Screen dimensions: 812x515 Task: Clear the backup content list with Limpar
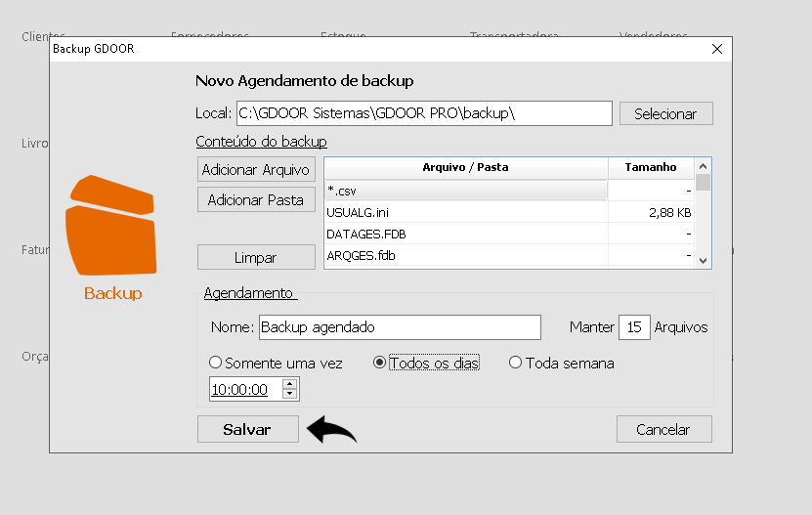[256, 257]
